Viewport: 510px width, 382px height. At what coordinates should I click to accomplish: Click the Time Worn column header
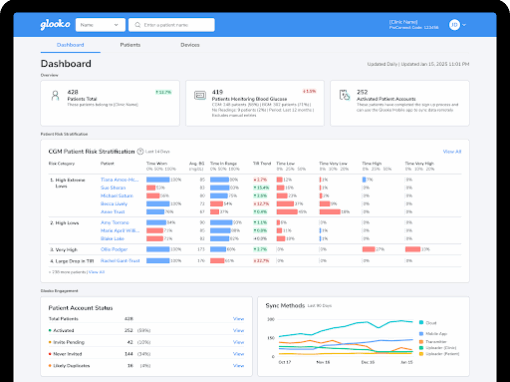pos(157,163)
